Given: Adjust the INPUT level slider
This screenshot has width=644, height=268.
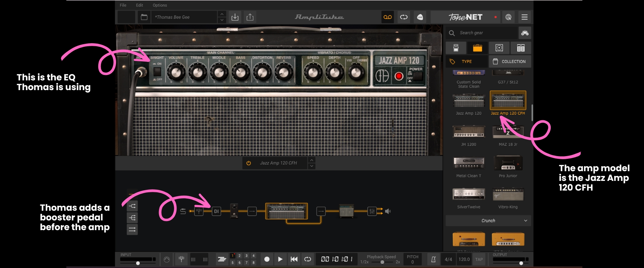Looking at the screenshot, I should point(138,263).
